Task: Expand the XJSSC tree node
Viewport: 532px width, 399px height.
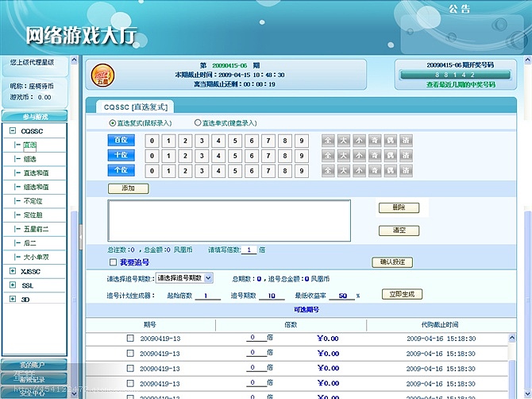Action: 13,271
